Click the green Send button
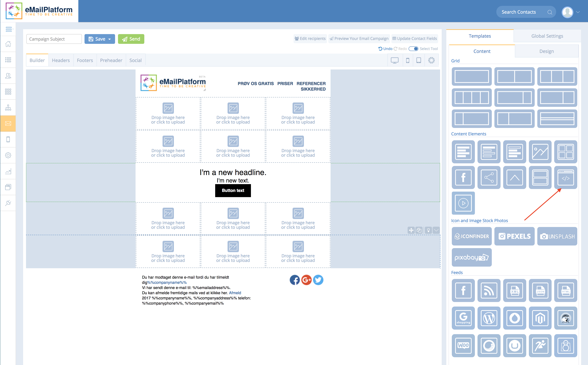 [x=131, y=39]
